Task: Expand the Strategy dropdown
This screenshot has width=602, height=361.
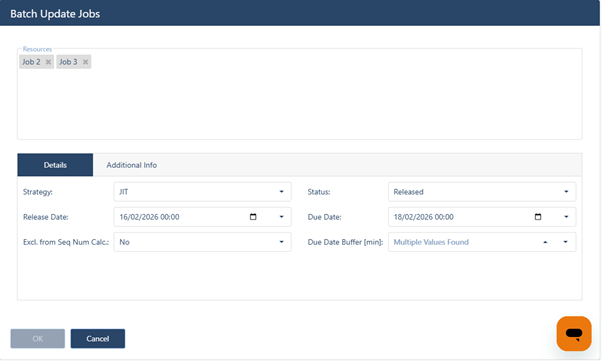Action: coord(281,192)
